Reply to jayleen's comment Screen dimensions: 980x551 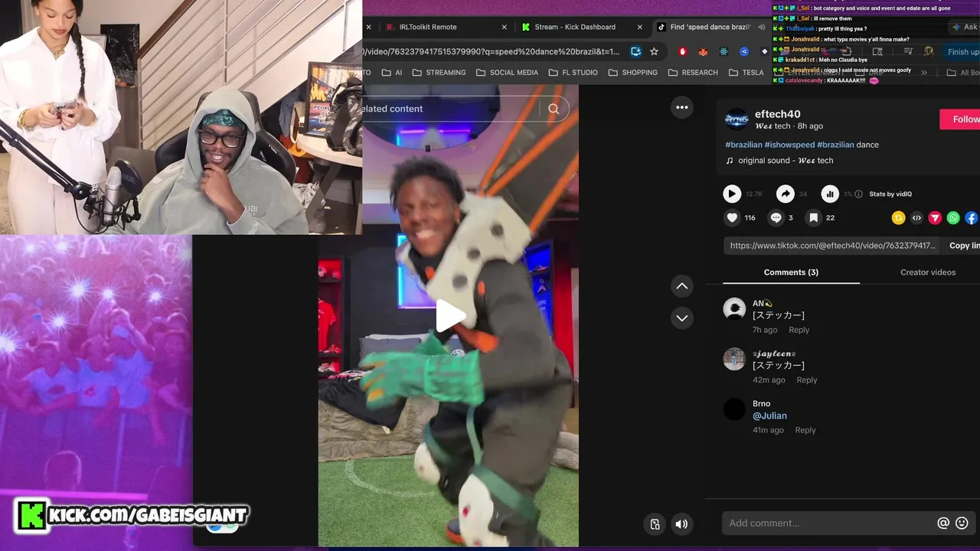[x=807, y=380]
